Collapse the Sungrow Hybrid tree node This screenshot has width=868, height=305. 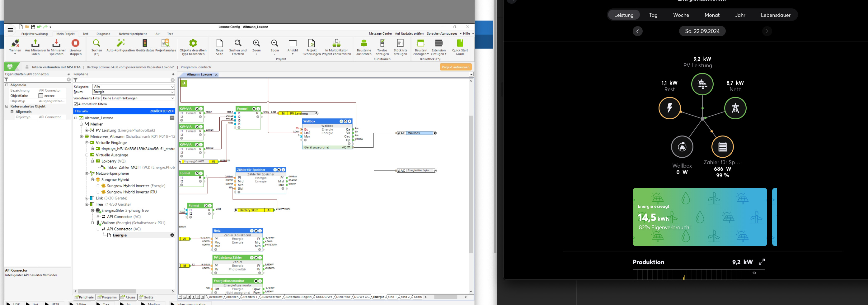tap(93, 180)
